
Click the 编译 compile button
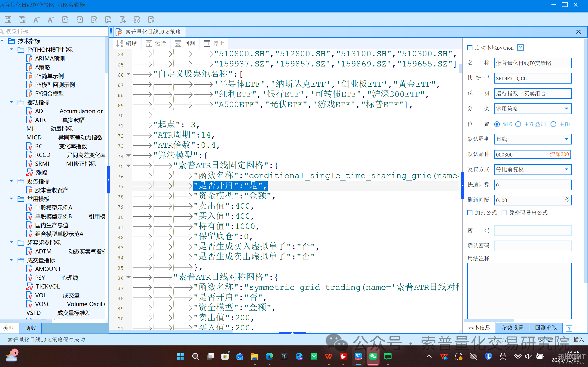pos(127,43)
